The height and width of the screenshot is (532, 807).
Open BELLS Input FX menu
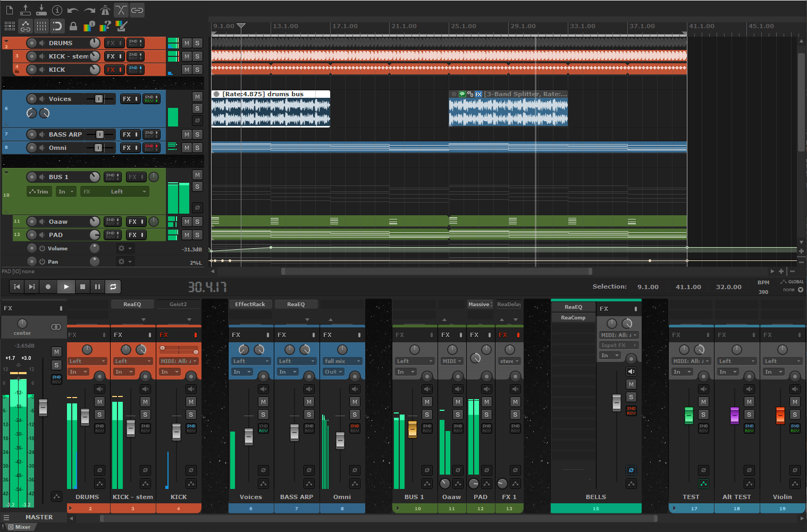pos(618,345)
